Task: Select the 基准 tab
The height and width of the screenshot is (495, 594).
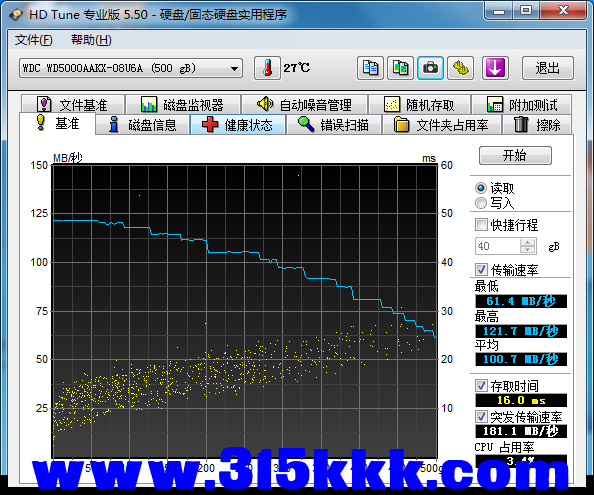Action: tap(57, 123)
